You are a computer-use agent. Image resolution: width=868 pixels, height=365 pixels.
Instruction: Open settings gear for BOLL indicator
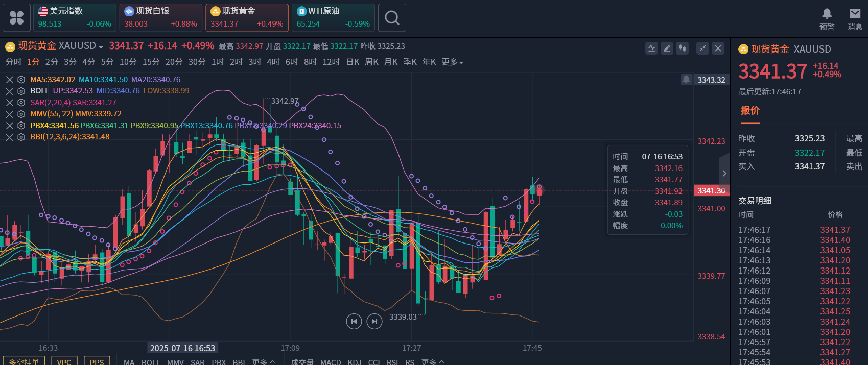coord(21,91)
